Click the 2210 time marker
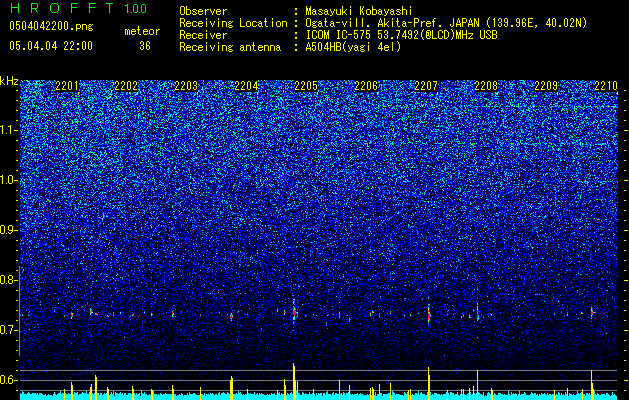The width and height of the screenshot is (629, 400). pyautogui.click(x=605, y=86)
